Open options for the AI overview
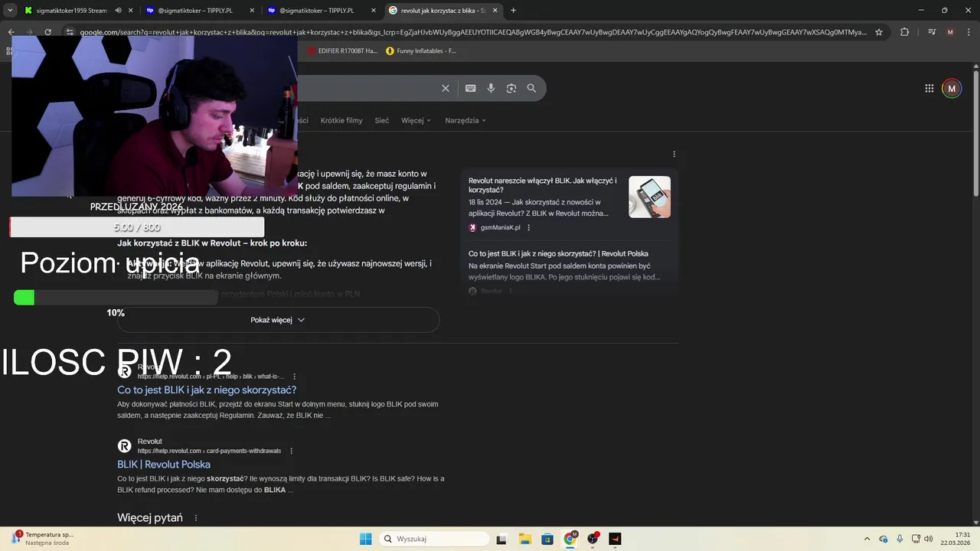980x551 pixels. pos(674,154)
